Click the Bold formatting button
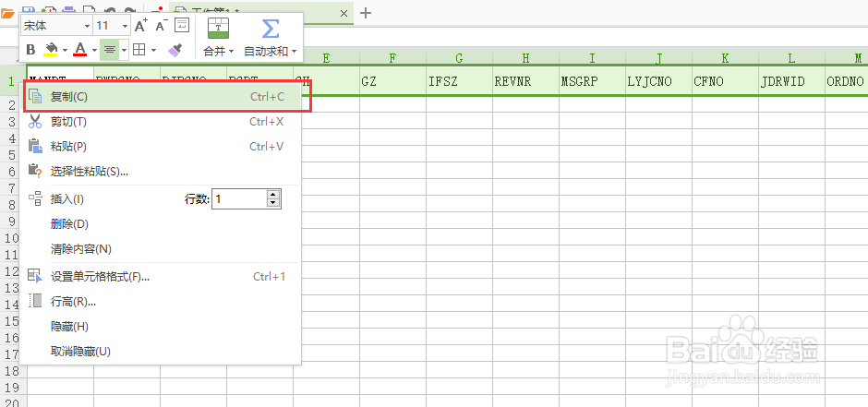This screenshot has width=868, height=407. [x=31, y=50]
